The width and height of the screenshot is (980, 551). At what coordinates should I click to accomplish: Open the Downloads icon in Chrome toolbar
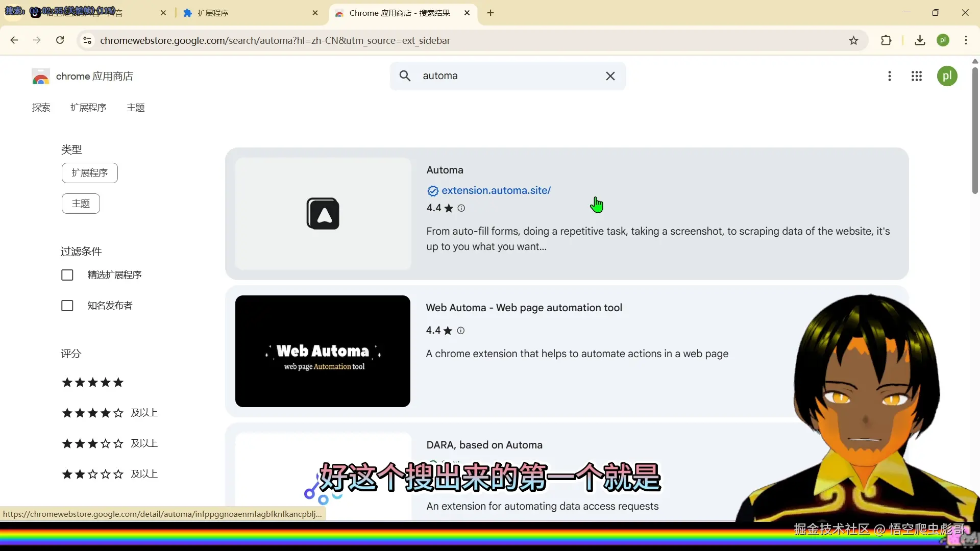coord(920,40)
